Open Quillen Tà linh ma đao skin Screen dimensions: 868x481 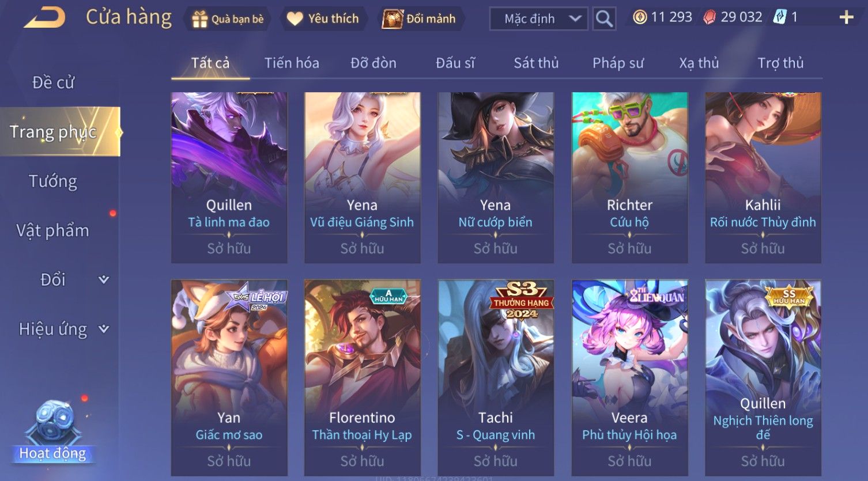point(229,177)
